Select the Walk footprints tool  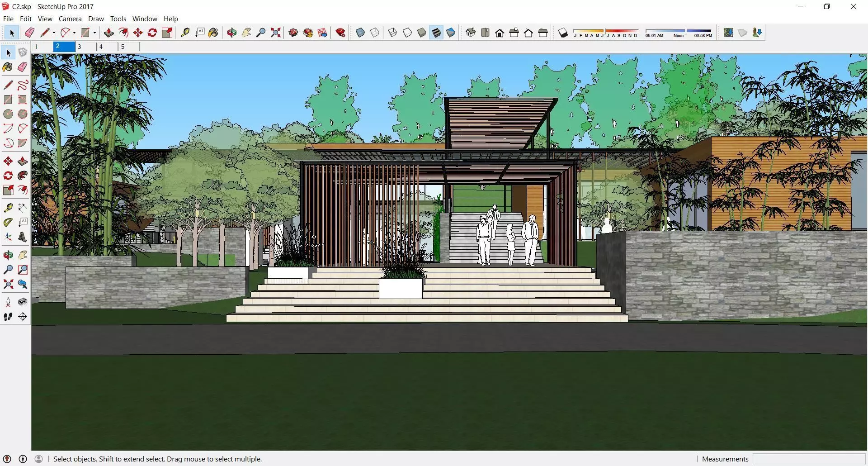[8, 317]
